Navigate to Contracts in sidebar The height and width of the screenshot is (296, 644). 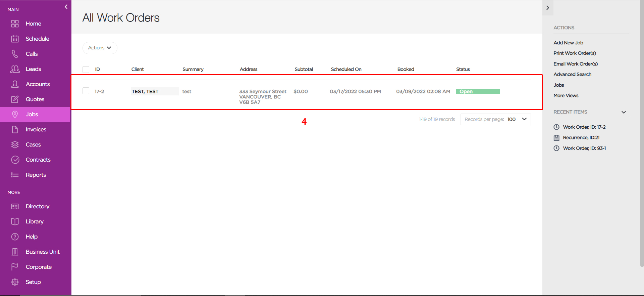(x=38, y=160)
